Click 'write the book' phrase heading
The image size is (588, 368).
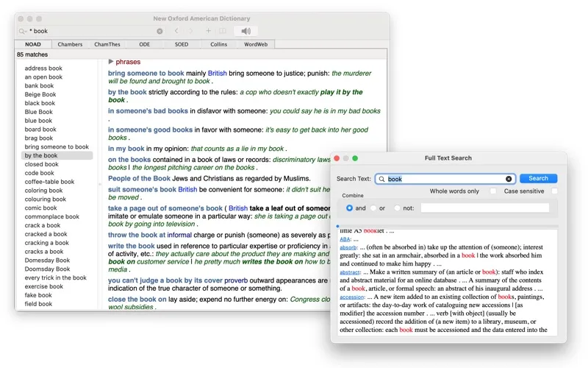point(132,246)
